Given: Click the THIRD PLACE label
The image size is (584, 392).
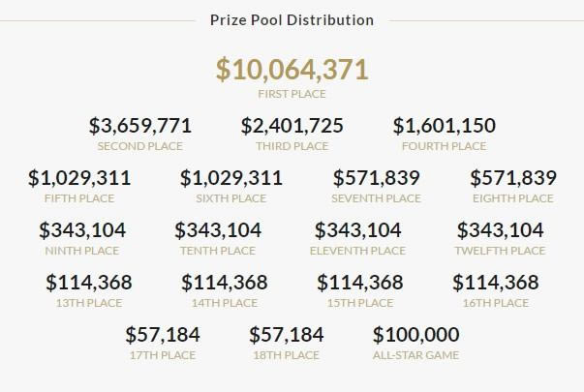Looking at the screenshot, I should (292, 146).
